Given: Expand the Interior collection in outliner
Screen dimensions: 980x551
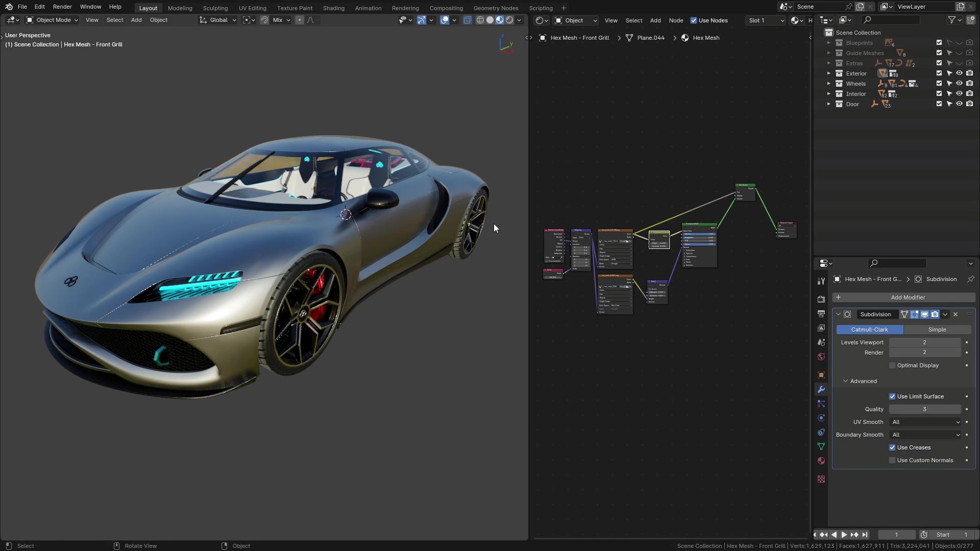Looking at the screenshot, I should pos(828,93).
